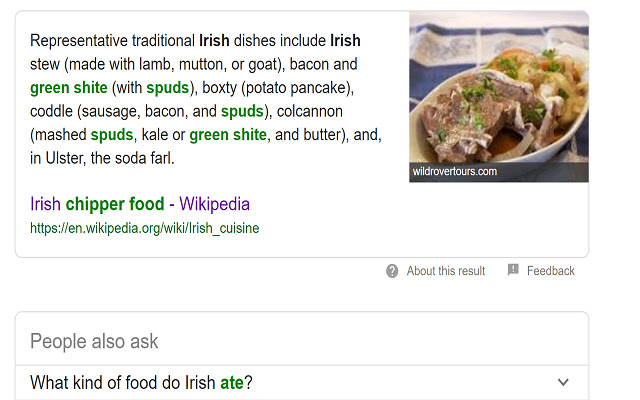The width and height of the screenshot is (640, 400).
Task: Click the purple word "Wikipedia" in the title
Action: click(x=214, y=204)
